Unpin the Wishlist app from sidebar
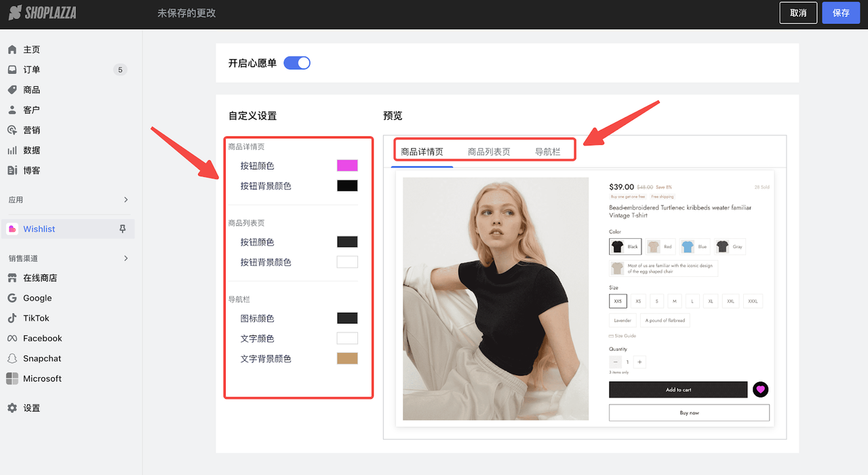Screen dimensions: 868x475 (x=122, y=229)
